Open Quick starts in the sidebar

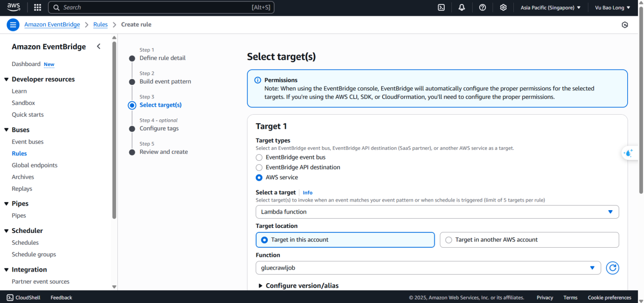click(x=28, y=115)
